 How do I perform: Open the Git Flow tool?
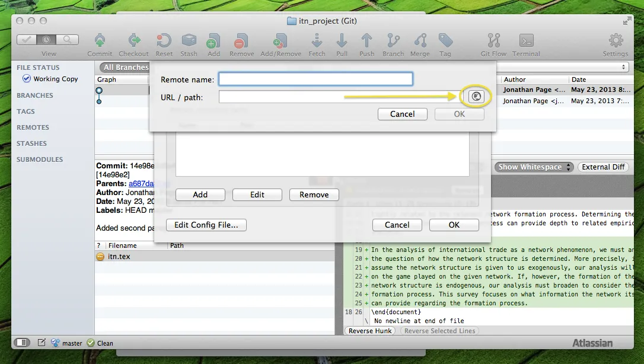coord(493,41)
